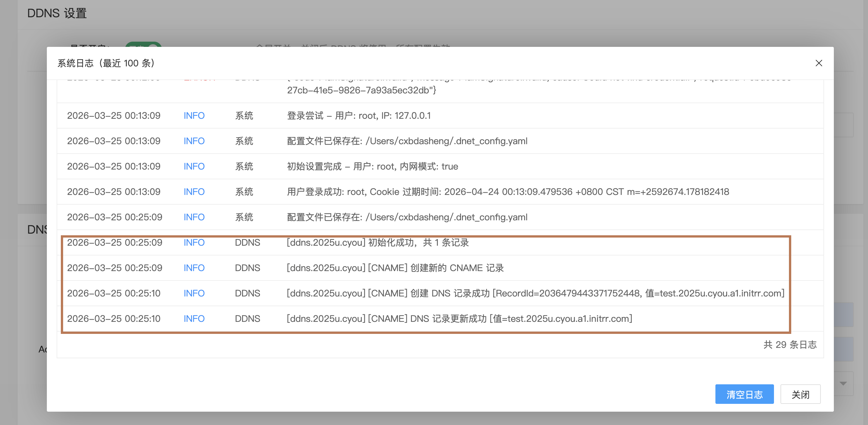Toggle the DDNS enable switch behind dialog
The height and width of the screenshot is (425, 868).
[143, 45]
